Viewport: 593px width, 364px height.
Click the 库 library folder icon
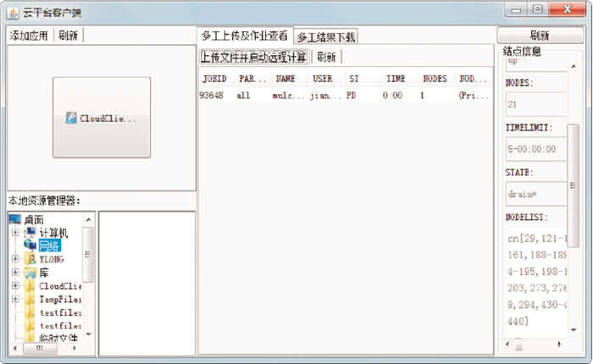[x=30, y=273]
